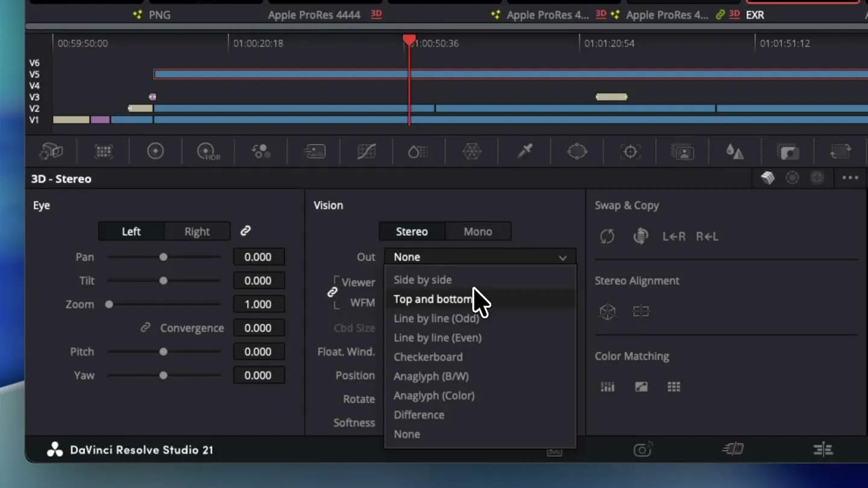This screenshot has height=488, width=868.
Task: Open the Sizing palette
Action: pos(840,151)
